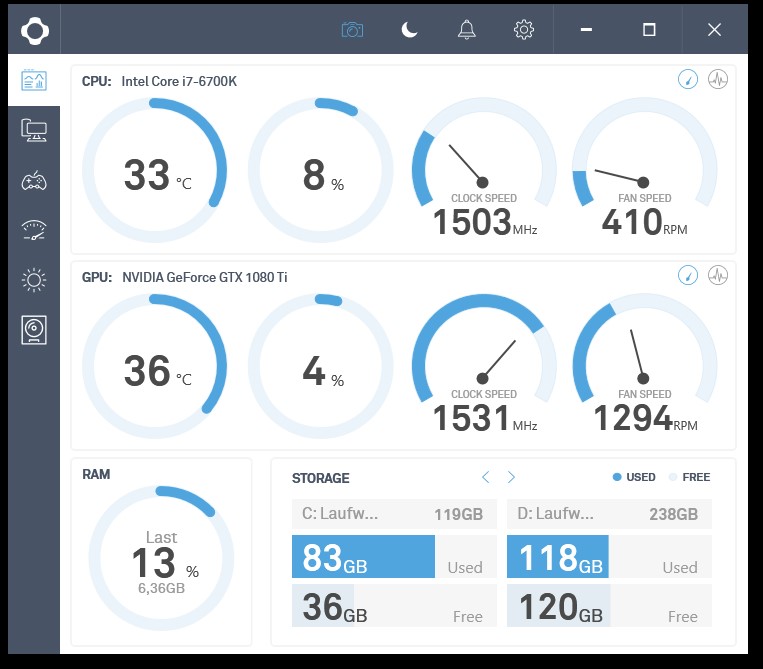Viewport: 763px width, 669px height.
Task: Click the FREE legend dot
Action: pos(673,477)
